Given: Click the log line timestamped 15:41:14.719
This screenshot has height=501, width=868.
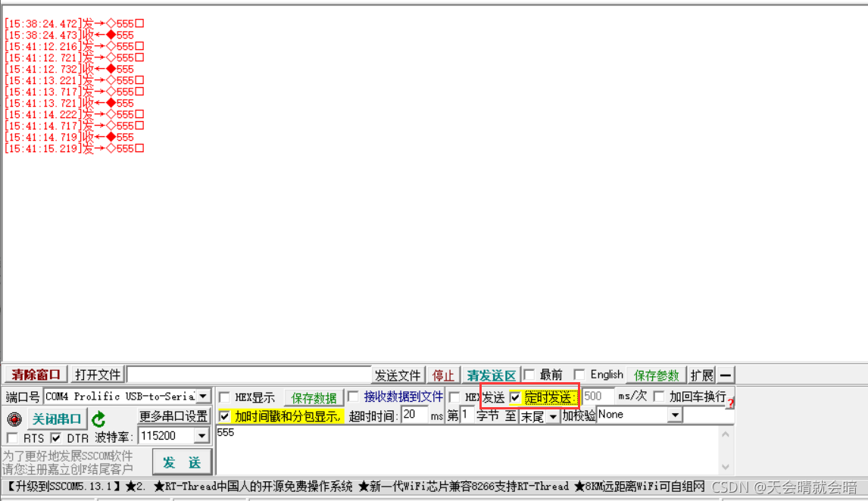Looking at the screenshot, I should 69,137.
